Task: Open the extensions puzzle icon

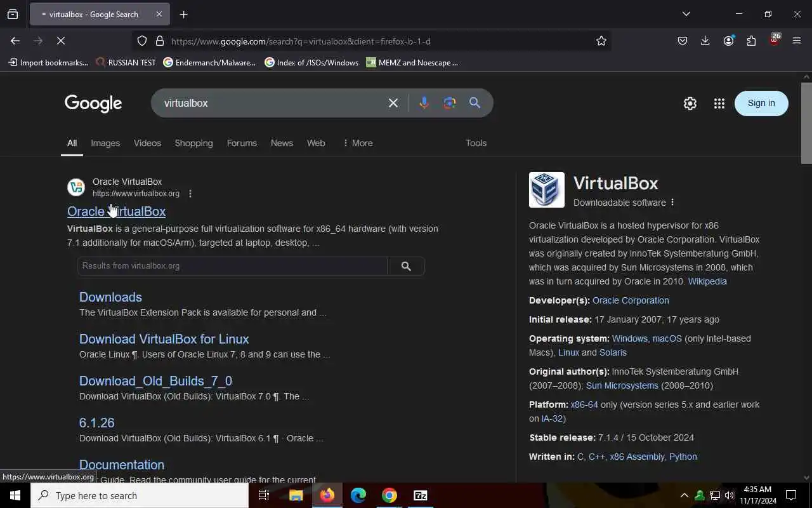Action: (751, 41)
